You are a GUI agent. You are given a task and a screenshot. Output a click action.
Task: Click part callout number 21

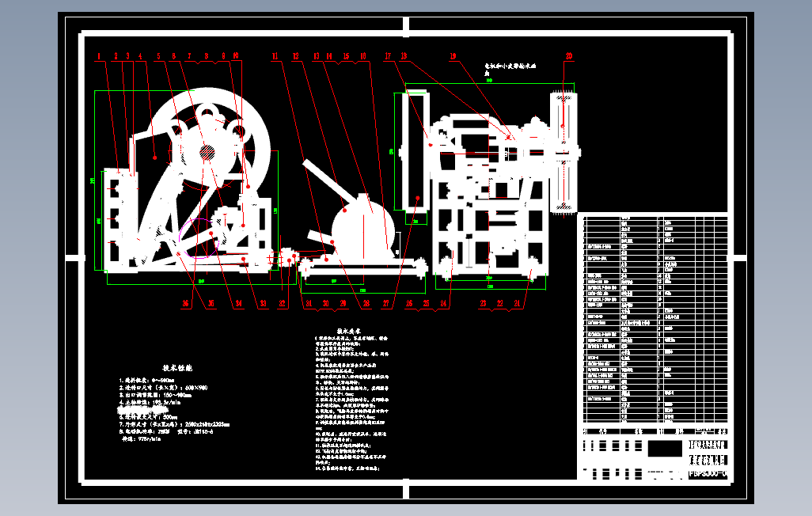click(517, 303)
